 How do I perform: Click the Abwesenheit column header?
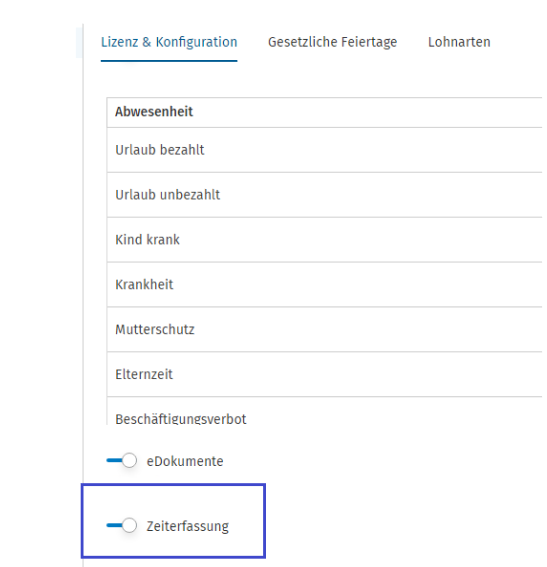pos(154,112)
